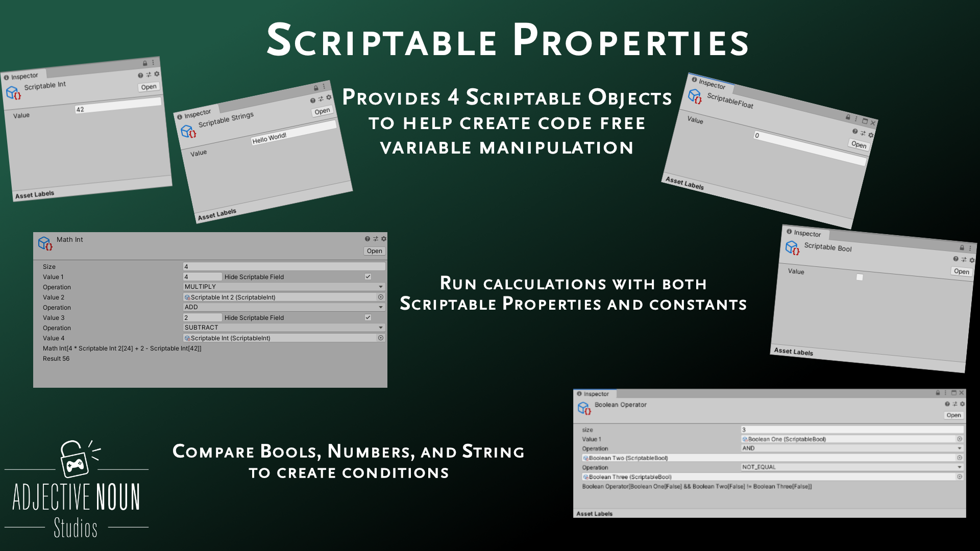Click help icon in Math Int header

pos(367,239)
